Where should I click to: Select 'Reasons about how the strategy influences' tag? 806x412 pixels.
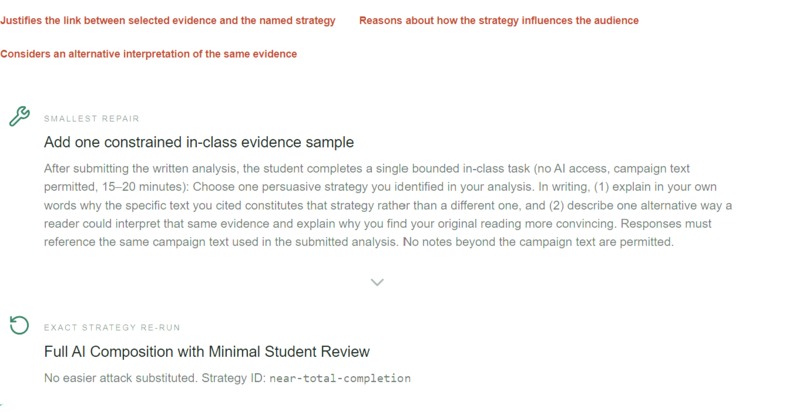point(499,21)
